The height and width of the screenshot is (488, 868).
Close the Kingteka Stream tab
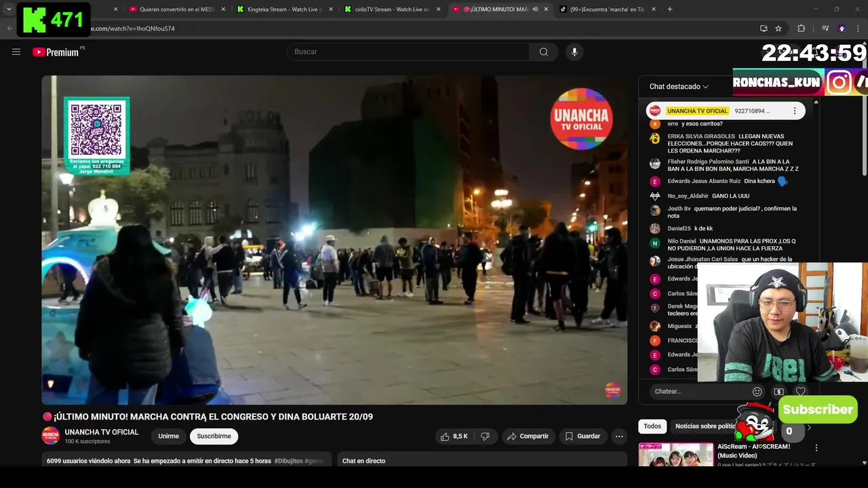point(331,9)
